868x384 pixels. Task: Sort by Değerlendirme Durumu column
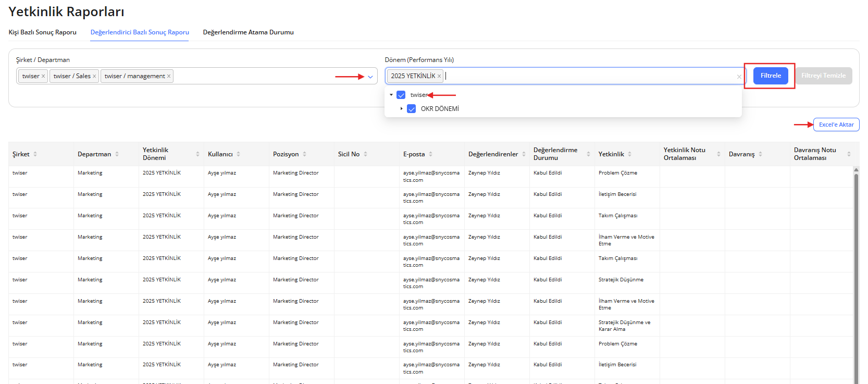(x=588, y=154)
